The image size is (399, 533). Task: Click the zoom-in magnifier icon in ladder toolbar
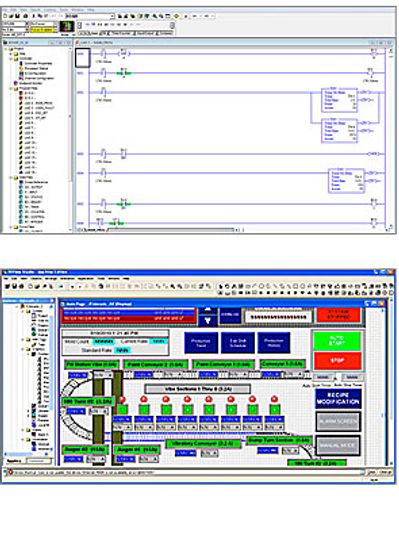(155, 16)
